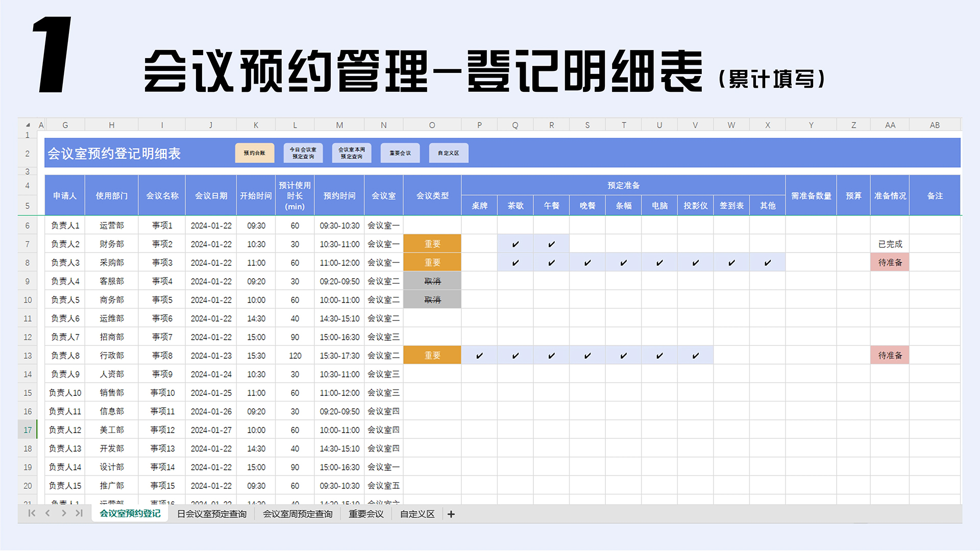Toggle 桌牌 checkmark in 事项8 row
Viewport: 980px width, 551px height.
point(479,356)
